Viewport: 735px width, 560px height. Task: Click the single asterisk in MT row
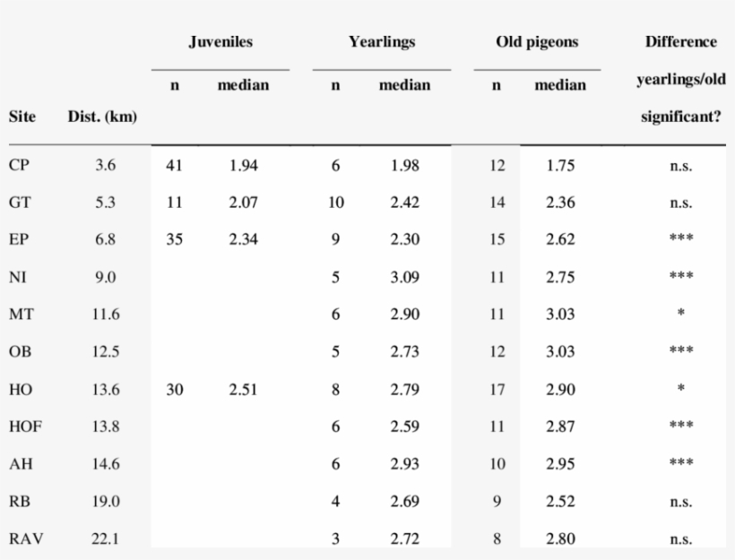(681, 315)
